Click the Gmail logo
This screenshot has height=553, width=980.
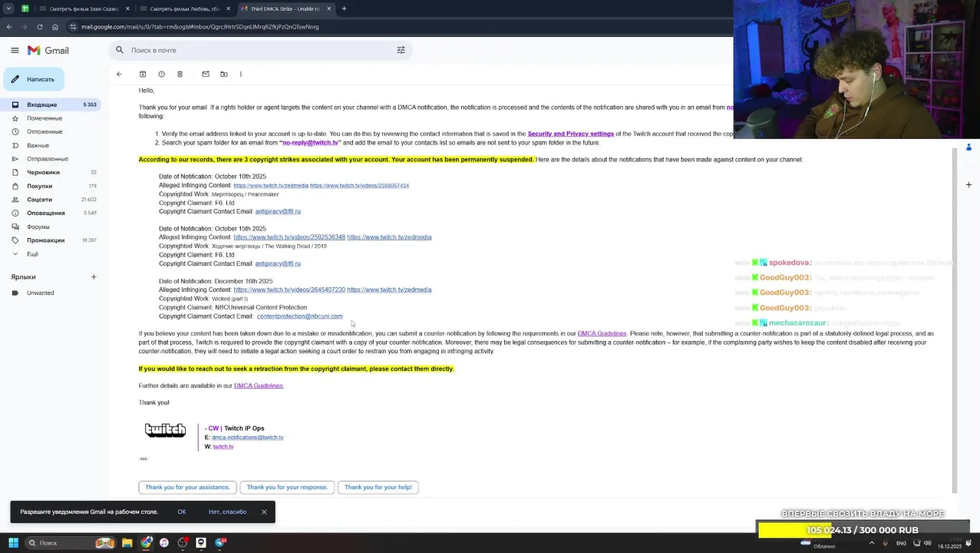coord(48,50)
